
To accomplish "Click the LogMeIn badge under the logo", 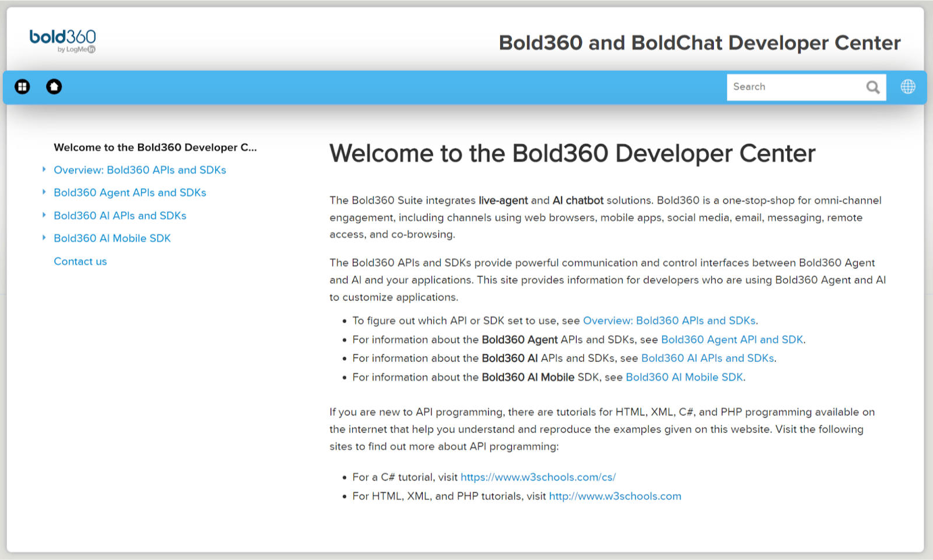I will 76,50.
